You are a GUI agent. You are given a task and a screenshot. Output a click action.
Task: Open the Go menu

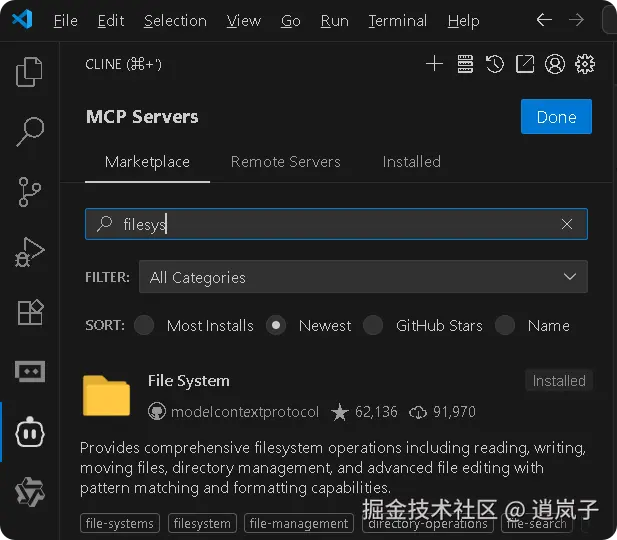[x=291, y=20]
